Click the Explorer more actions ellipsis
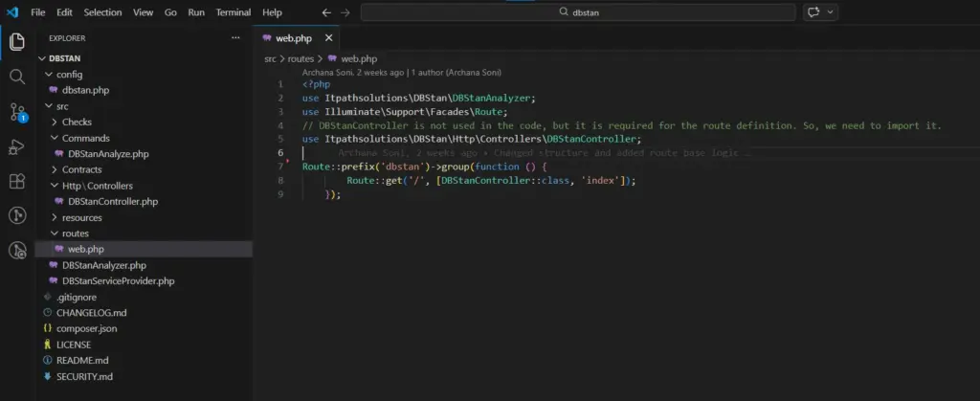This screenshot has height=401, width=980. 235,38
